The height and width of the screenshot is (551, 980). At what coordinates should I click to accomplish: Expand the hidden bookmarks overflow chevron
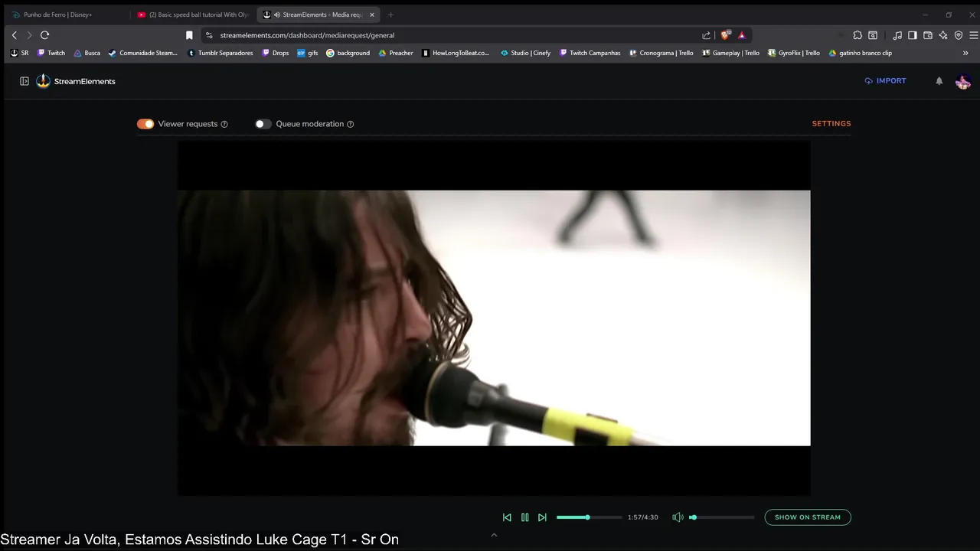965,53
